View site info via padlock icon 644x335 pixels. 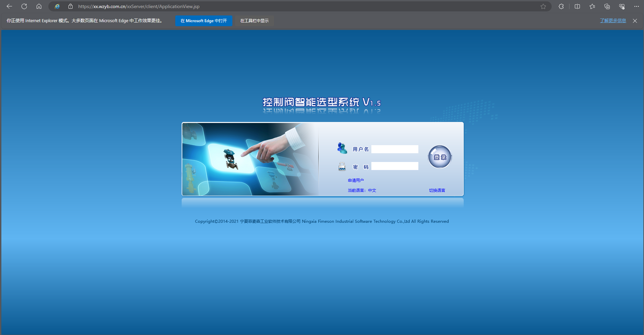71,6
